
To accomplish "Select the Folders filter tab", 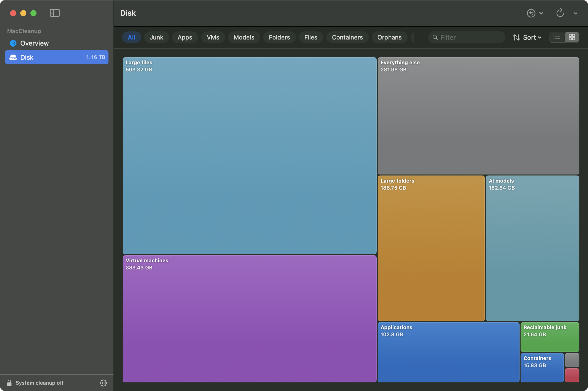I will pos(279,37).
